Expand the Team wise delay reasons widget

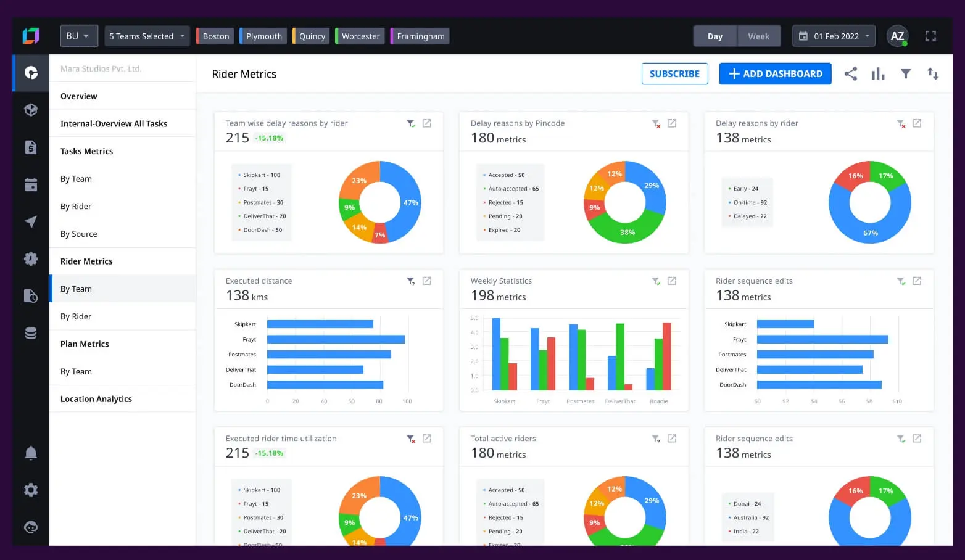[426, 123]
